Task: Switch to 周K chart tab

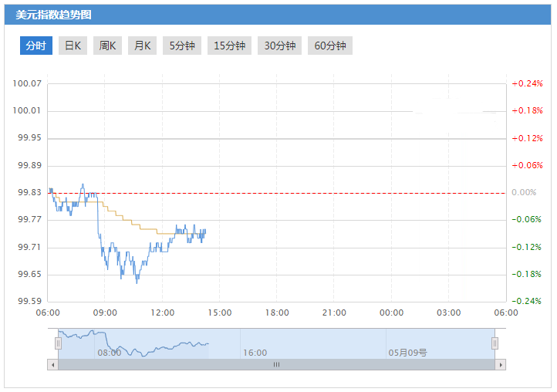Action: click(108, 46)
